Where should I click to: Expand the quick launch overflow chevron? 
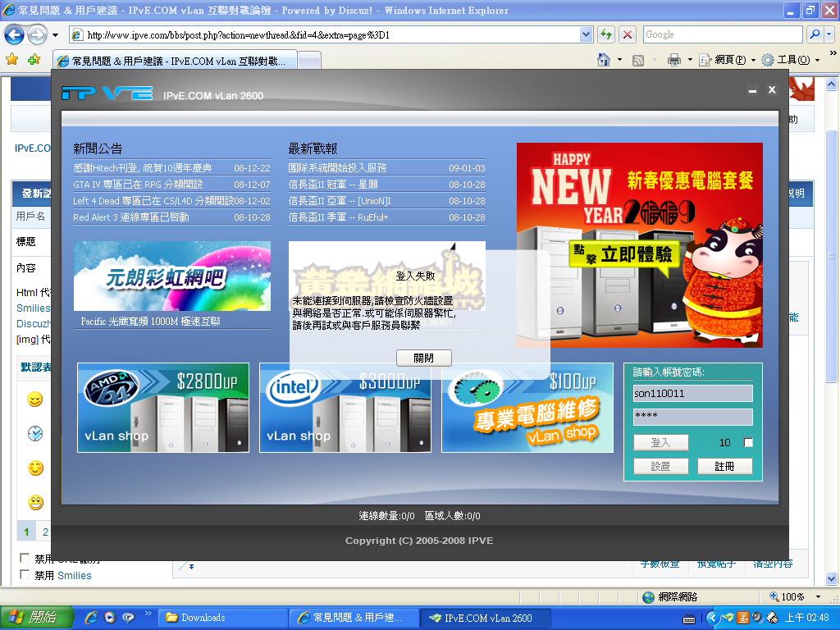148,613
